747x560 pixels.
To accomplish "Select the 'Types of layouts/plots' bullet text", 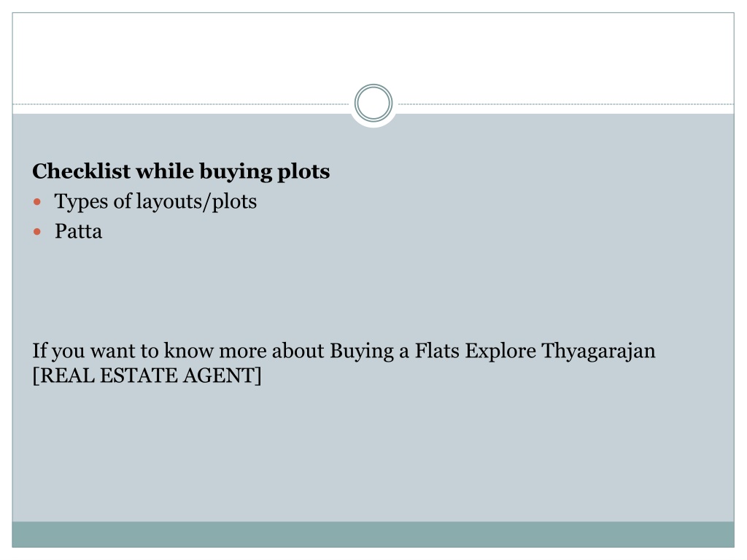I will 156,201.
